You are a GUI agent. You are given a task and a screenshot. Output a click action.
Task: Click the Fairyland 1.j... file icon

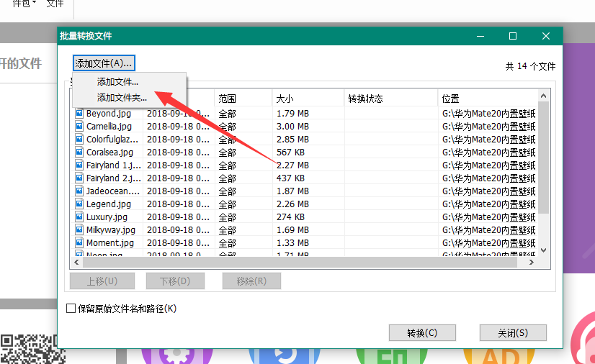pos(79,165)
